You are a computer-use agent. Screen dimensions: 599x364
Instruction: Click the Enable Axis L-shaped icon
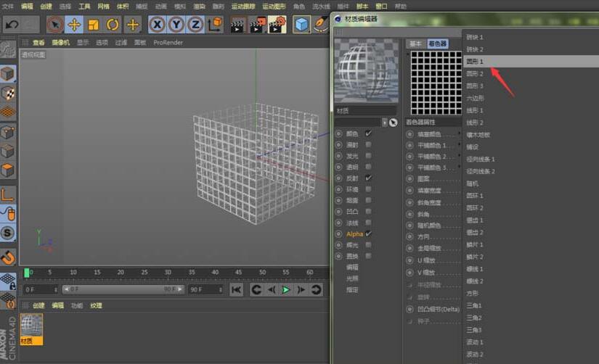pos(8,195)
